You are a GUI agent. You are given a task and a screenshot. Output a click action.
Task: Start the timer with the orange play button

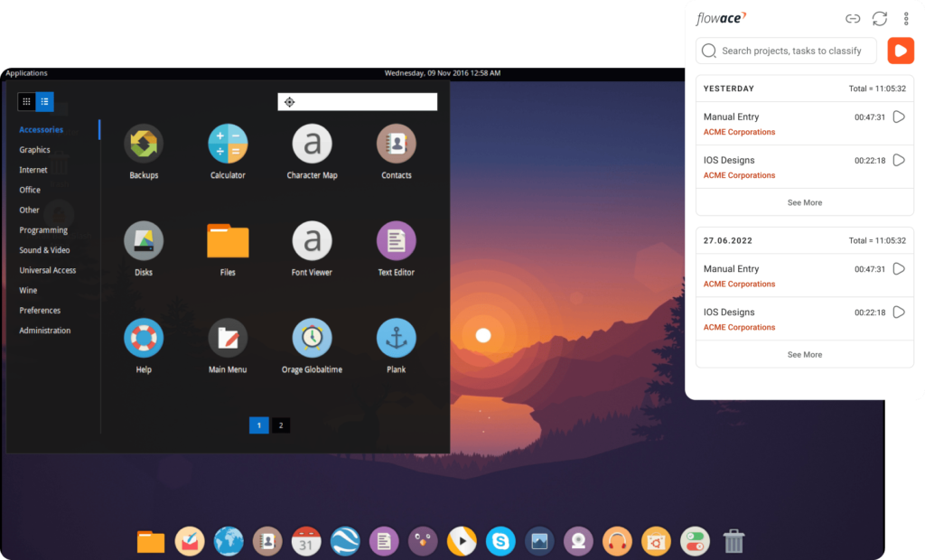coord(901,51)
